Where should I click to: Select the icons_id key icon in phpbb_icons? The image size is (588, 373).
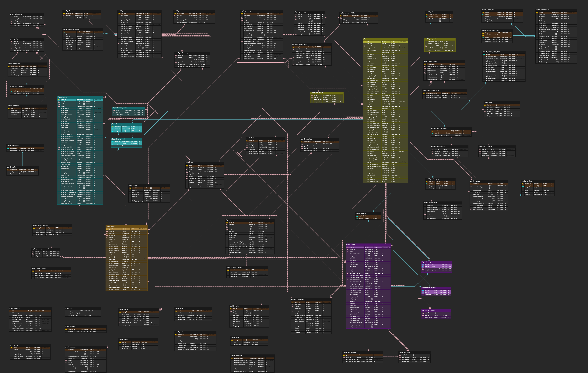point(130,188)
